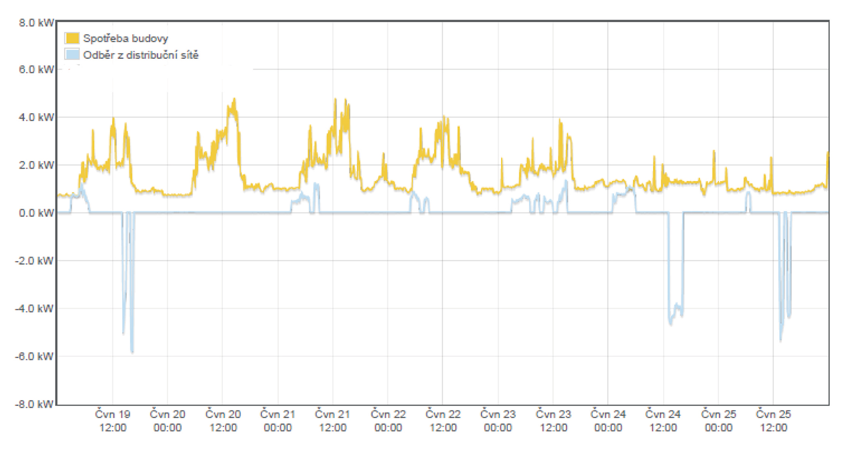868x449 pixels.
Task: Click the 'Čvn 25 00:00' time label
Action: (719, 421)
